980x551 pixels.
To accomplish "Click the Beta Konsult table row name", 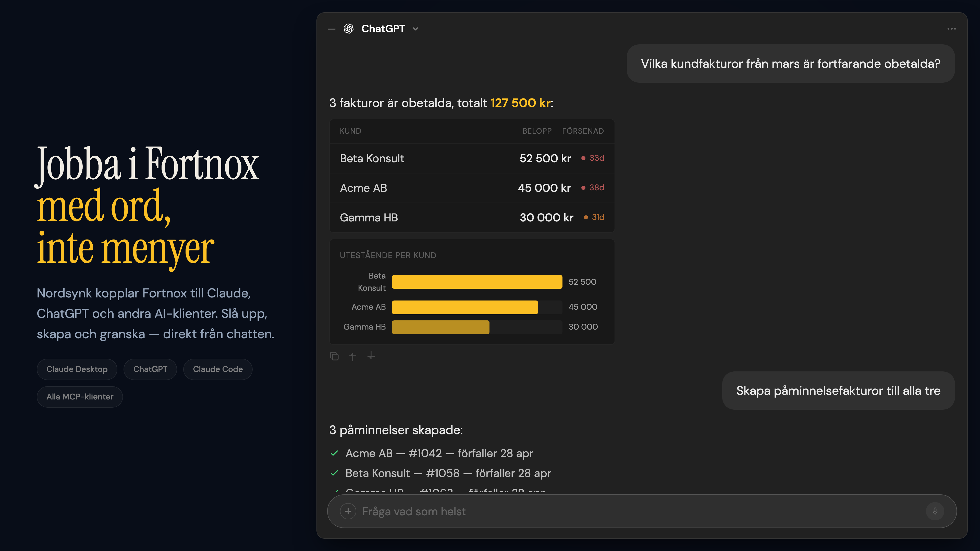I will click(372, 158).
